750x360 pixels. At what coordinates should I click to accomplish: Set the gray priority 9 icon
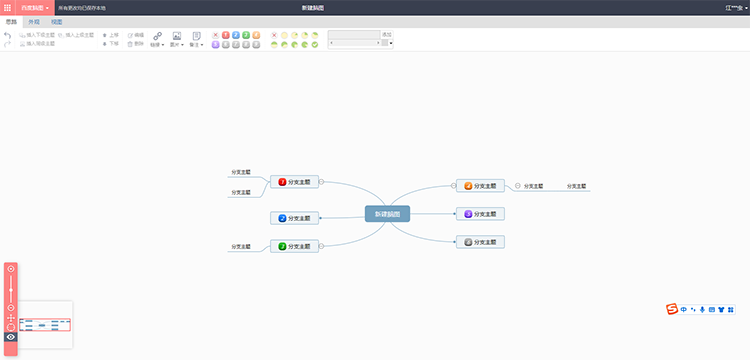tap(256, 44)
